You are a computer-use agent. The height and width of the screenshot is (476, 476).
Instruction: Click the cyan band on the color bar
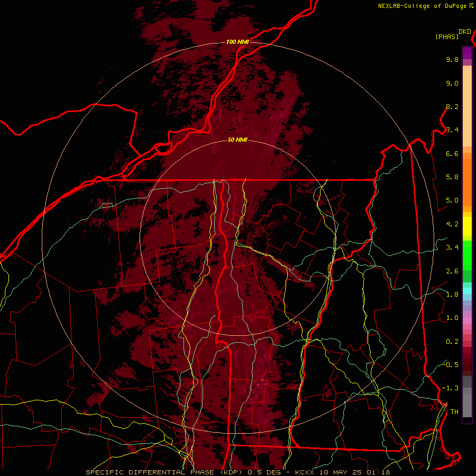[467, 291]
